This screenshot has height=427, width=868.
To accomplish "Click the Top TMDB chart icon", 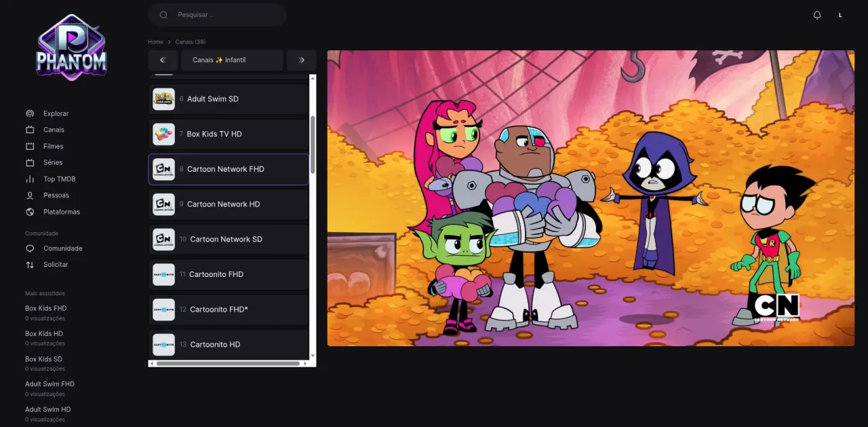I will click(30, 179).
